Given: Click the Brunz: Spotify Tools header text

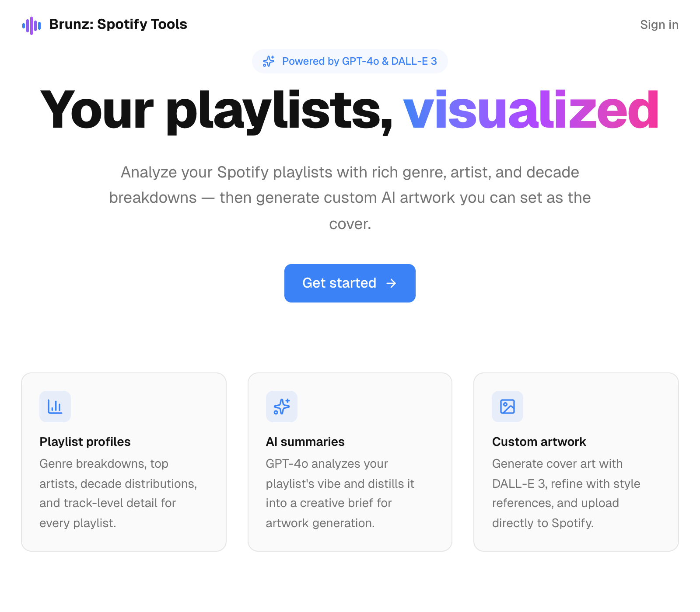Looking at the screenshot, I should pyautogui.click(x=118, y=25).
